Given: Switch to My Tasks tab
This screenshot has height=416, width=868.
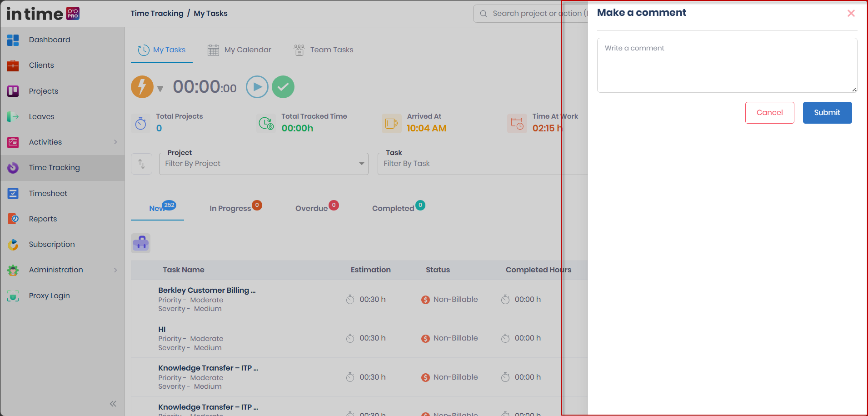Looking at the screenshot, I should (x=162, y=50).
